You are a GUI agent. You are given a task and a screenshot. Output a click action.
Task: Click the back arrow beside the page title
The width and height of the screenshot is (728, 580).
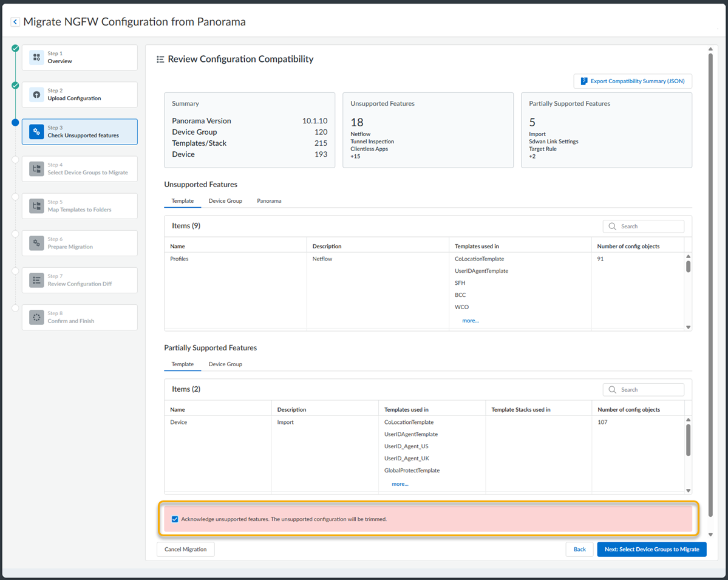point(15,22)
